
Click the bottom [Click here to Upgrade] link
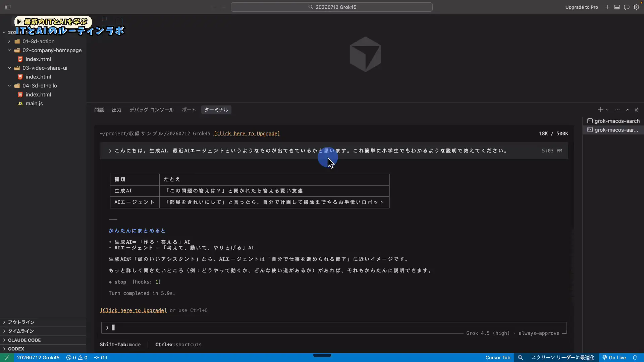coord(133,311)
